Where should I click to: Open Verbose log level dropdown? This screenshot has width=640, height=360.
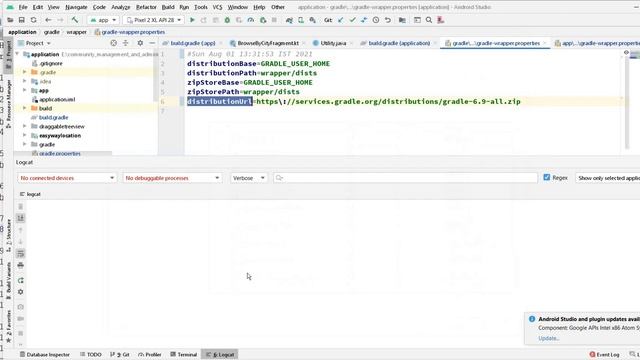pyautogui.click(x=249, y=178)
